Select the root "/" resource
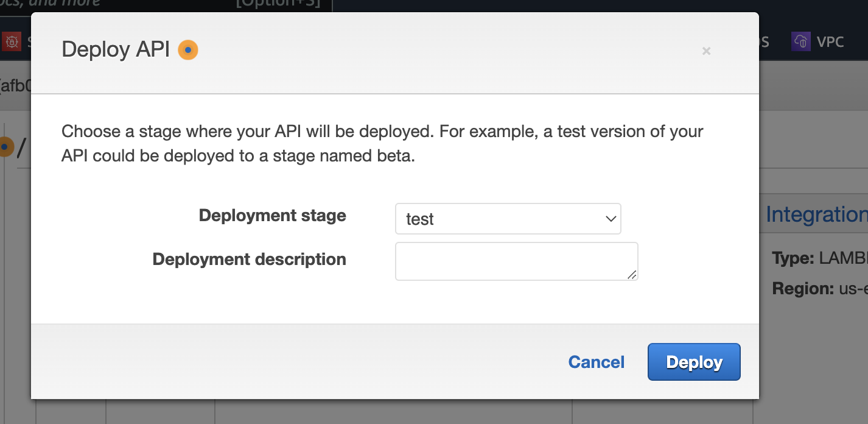Viewport: 868px width, 424px height. tap(21, 148)
